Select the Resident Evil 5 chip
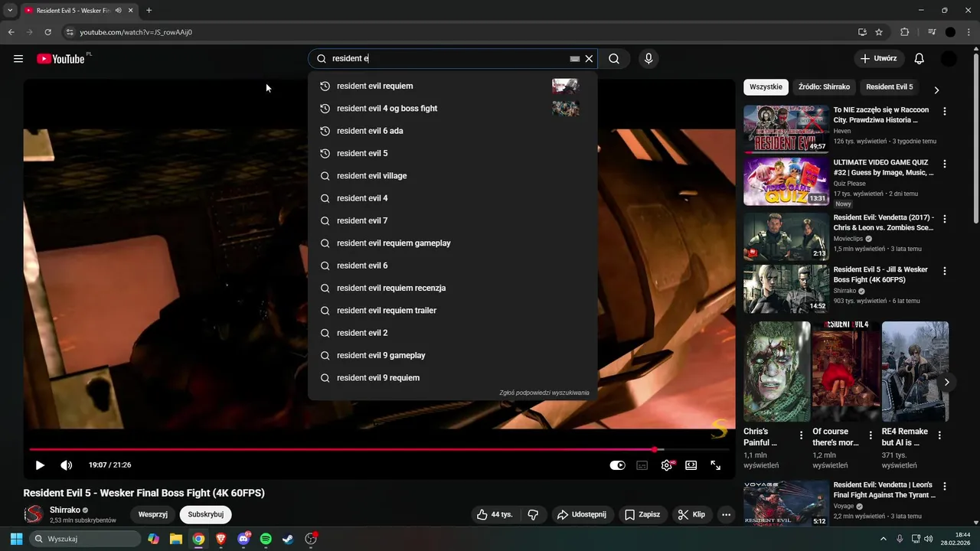The width and height of the screenshot is (980, 551). click(x=890, y=87)
